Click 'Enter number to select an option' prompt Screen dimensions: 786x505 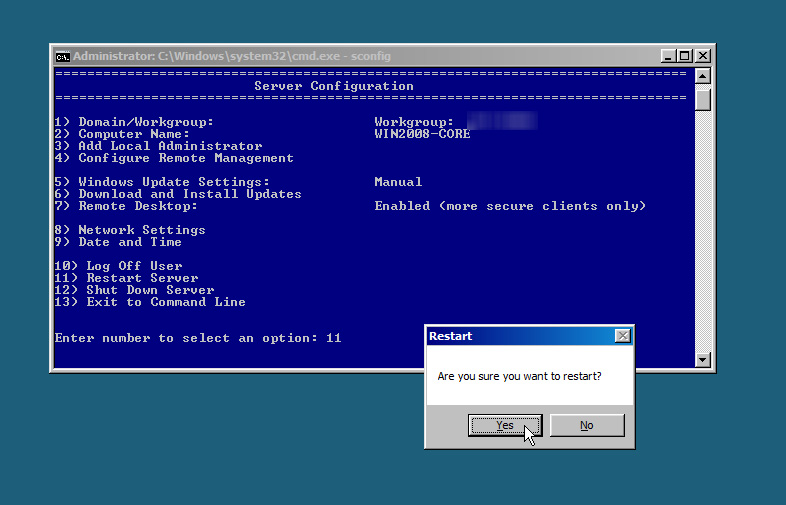click(x=186, y=338)
